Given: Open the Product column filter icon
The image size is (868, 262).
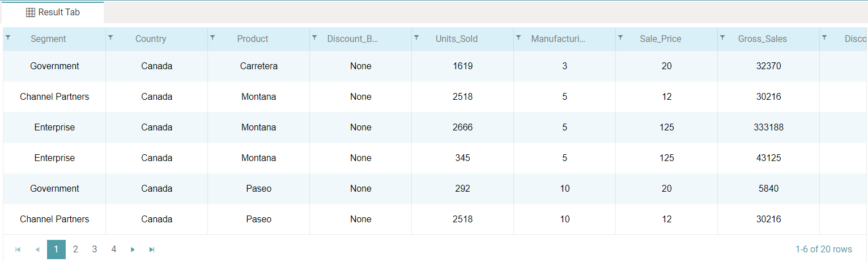Looking at the screenshot, I should click(x=212, y=37).
